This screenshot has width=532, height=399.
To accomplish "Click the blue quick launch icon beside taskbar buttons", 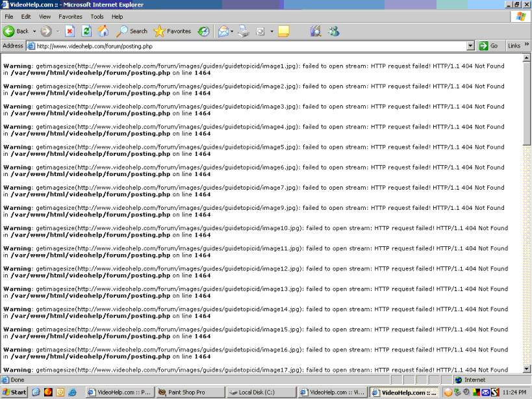I will 72,393.
